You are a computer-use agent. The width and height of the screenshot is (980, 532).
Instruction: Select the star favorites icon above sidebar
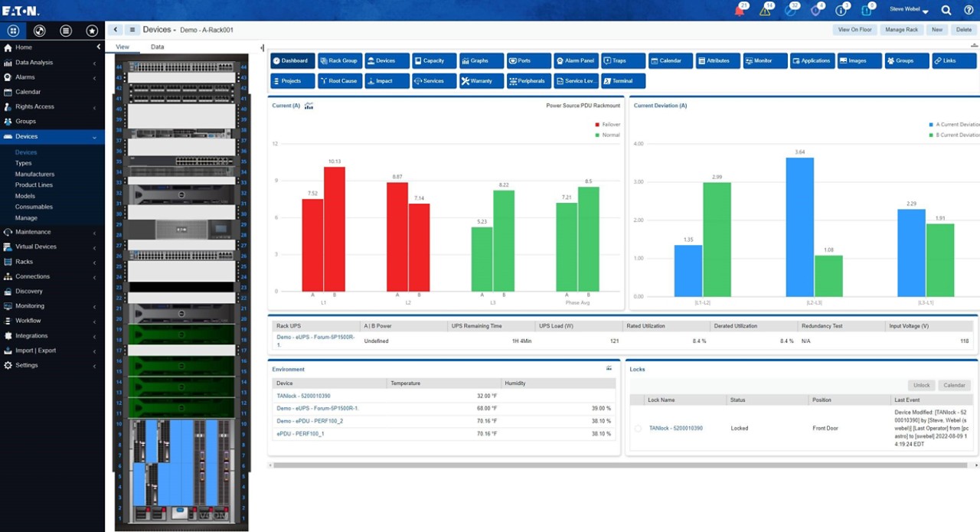click(92, 31)
